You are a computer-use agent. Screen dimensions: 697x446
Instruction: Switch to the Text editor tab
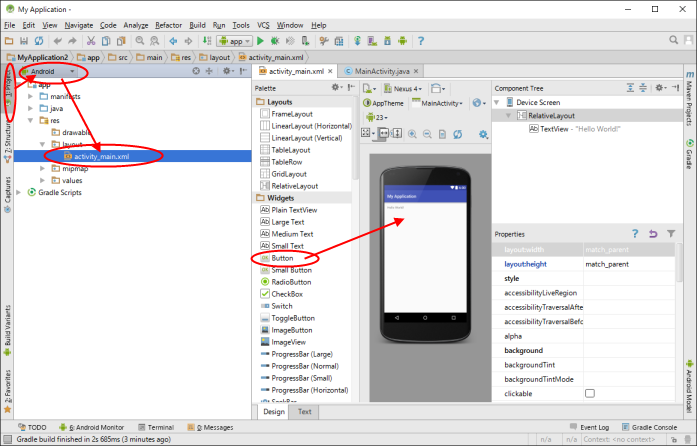tap(304, 411)
